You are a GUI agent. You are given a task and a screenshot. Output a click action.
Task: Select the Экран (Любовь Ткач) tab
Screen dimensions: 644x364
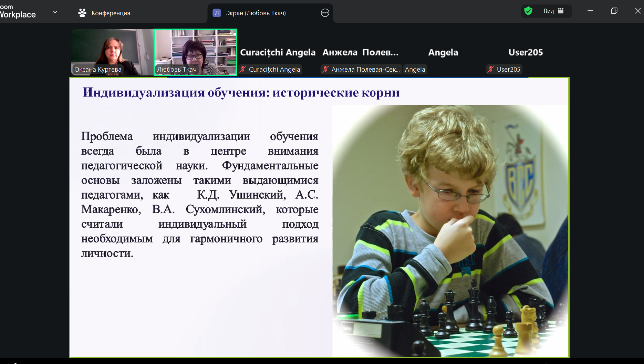[x=256, y=13]
